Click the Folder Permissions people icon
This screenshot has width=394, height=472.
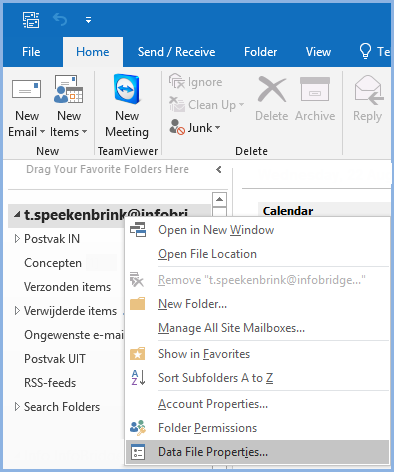(x=138, y=428)
